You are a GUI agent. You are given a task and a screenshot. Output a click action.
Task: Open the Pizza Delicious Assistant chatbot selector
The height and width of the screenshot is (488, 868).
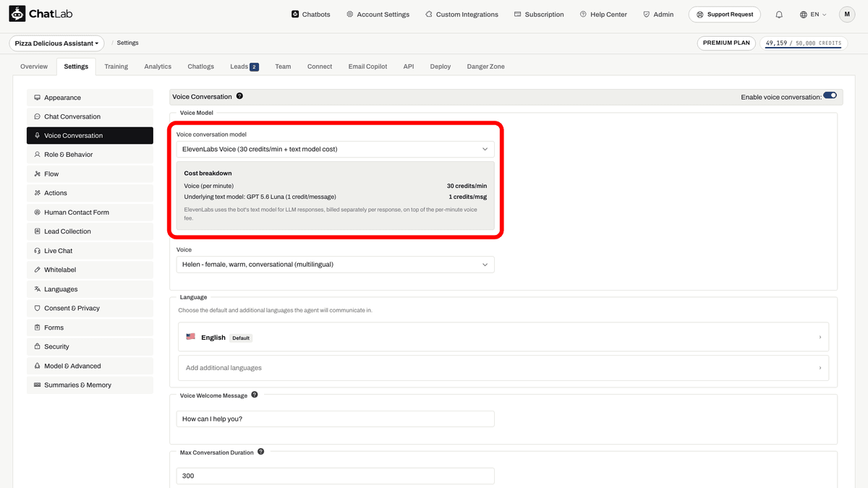click(56, 43)
